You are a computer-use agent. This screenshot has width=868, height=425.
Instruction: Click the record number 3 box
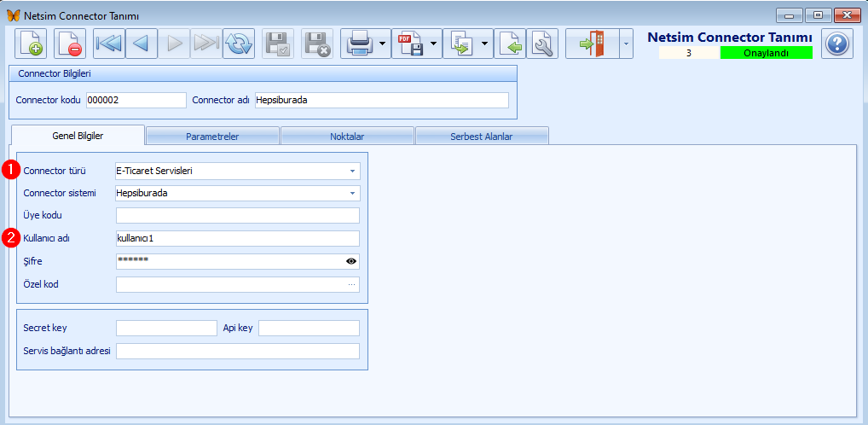689,53
